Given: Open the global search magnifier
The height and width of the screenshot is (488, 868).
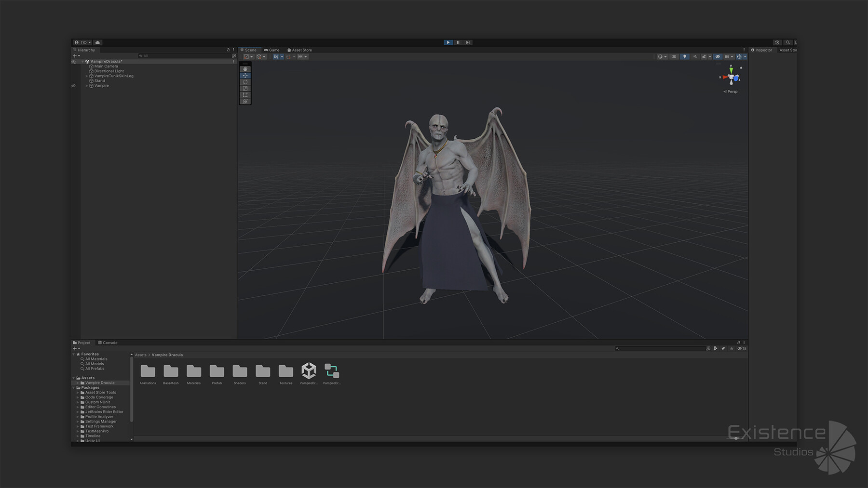Looking at the screenshot, I should coord(788,42).
